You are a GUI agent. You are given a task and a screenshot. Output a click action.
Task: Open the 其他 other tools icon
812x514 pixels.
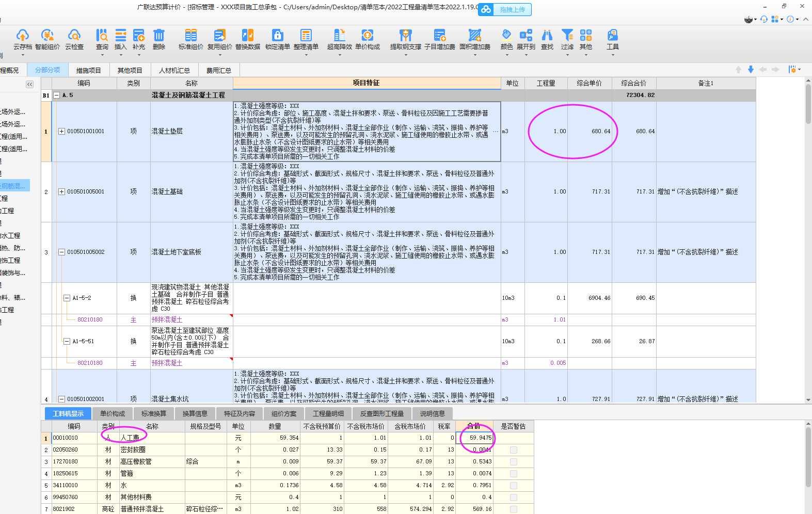586,39
